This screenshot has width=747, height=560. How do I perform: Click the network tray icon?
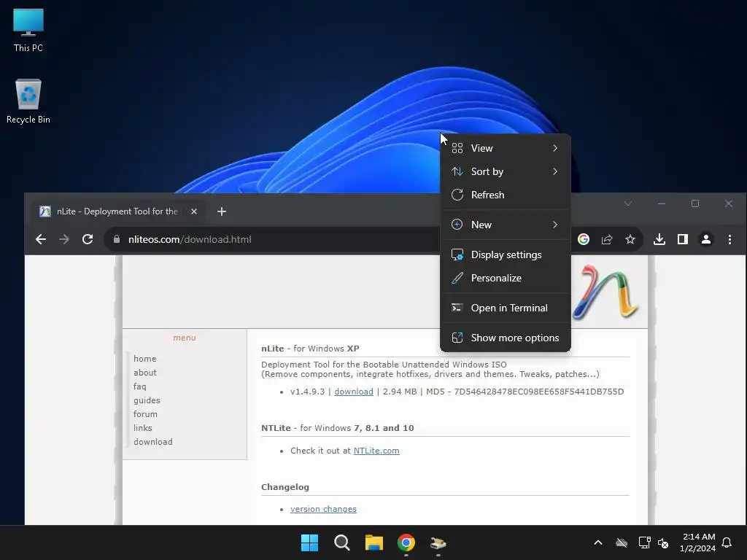tap(645, 542)
